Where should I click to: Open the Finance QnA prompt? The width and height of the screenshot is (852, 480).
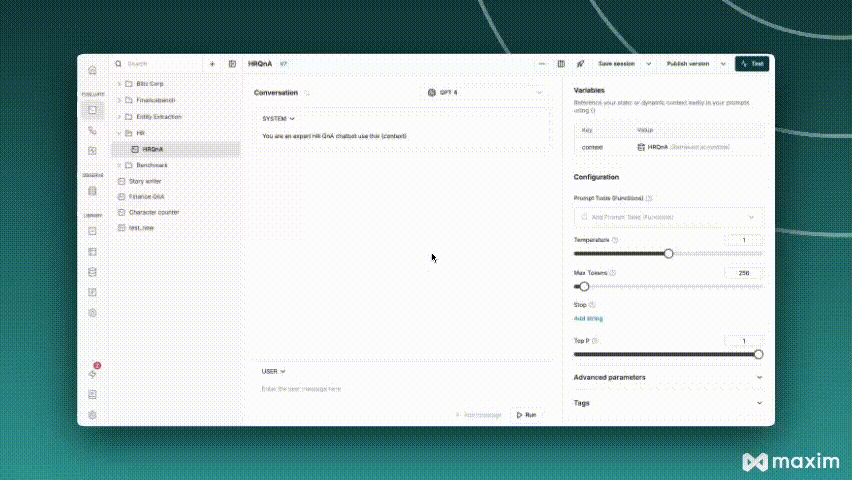click(x=146, y=197)
